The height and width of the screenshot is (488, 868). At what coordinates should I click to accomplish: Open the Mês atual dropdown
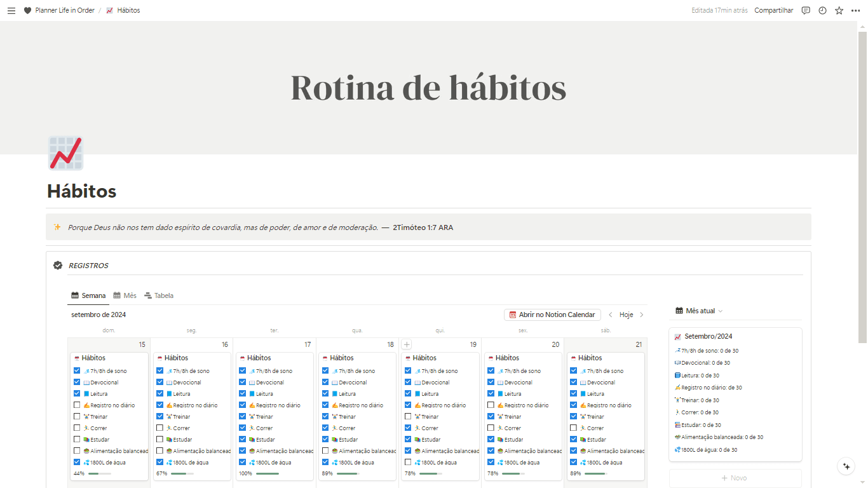point(698,310)
